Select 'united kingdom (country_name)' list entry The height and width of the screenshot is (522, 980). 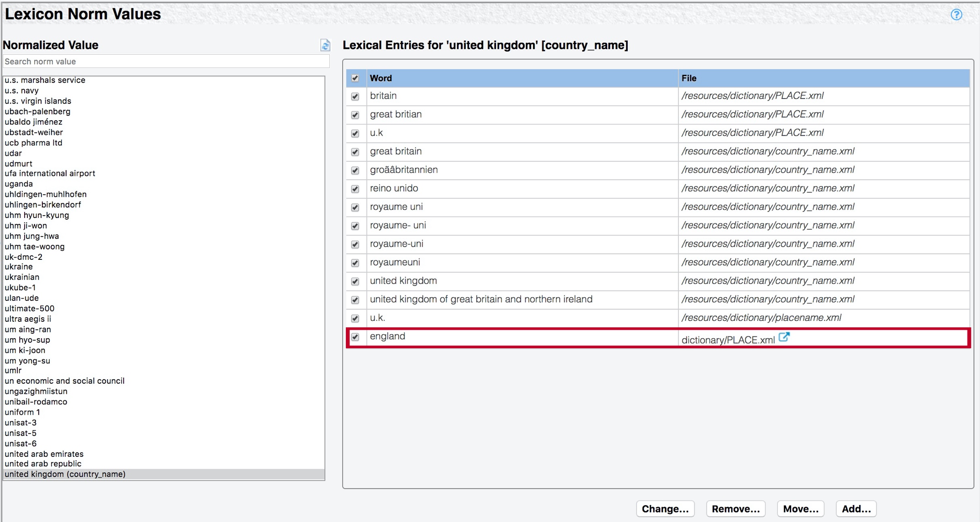(x=65, y=474)
